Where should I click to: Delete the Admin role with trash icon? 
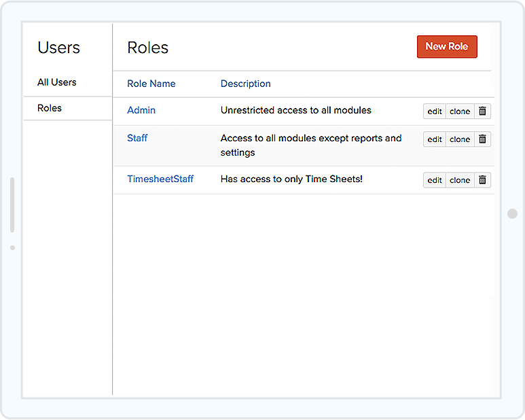pos(482,111)
